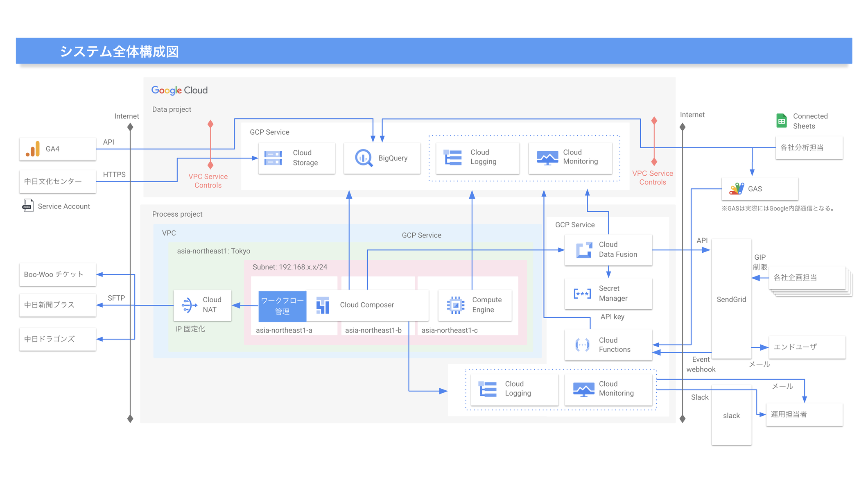The width and height of the screenshot is (868, 487).
Task: Click the 各社企画担当 box
Action: point(807,278)
